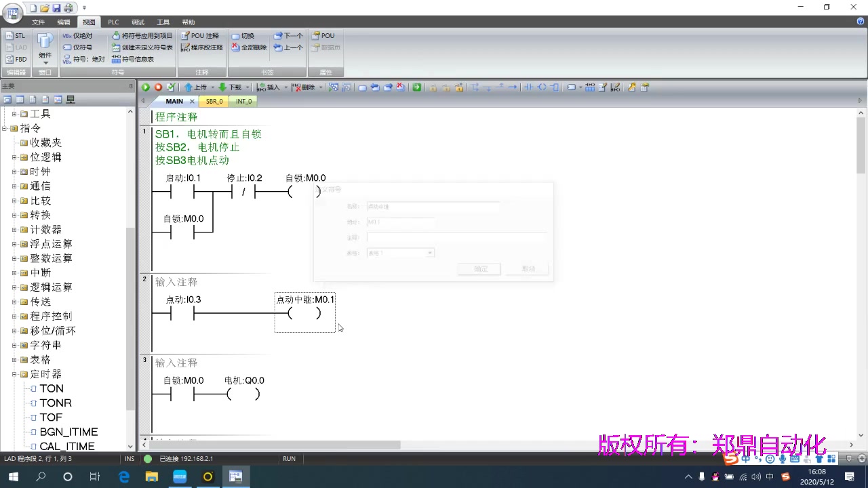
Task: Open the 文件 menu
Action: tap(39, 22)
